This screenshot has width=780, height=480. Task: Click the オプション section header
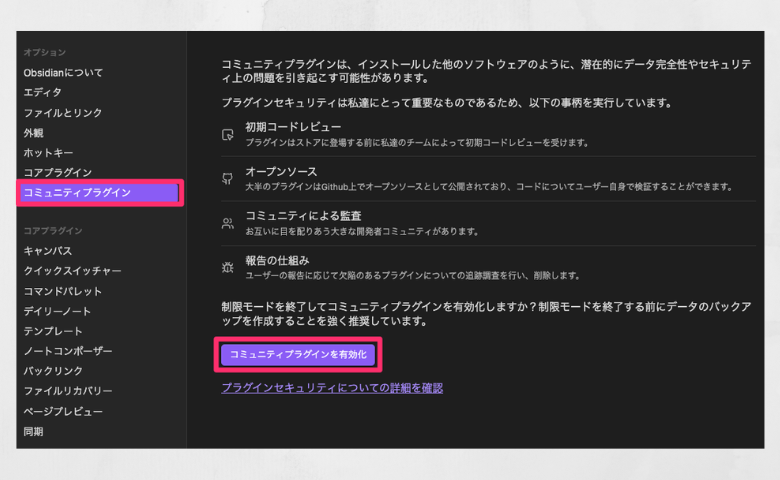pyautogui.click(x=45, y=52)
